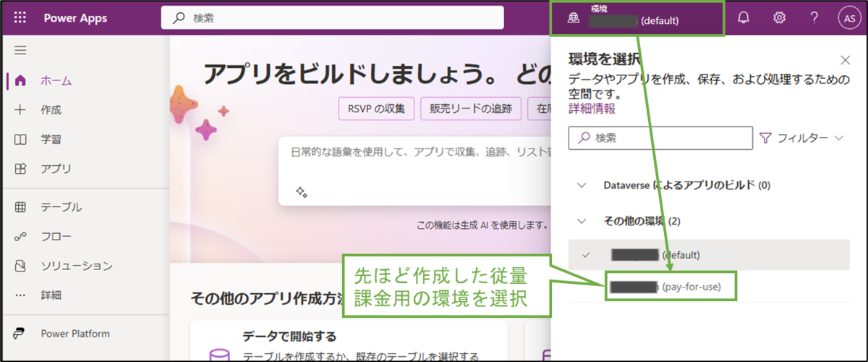Click the magnifier icon in top search
868x362 pixels.
tap(178, 18)
